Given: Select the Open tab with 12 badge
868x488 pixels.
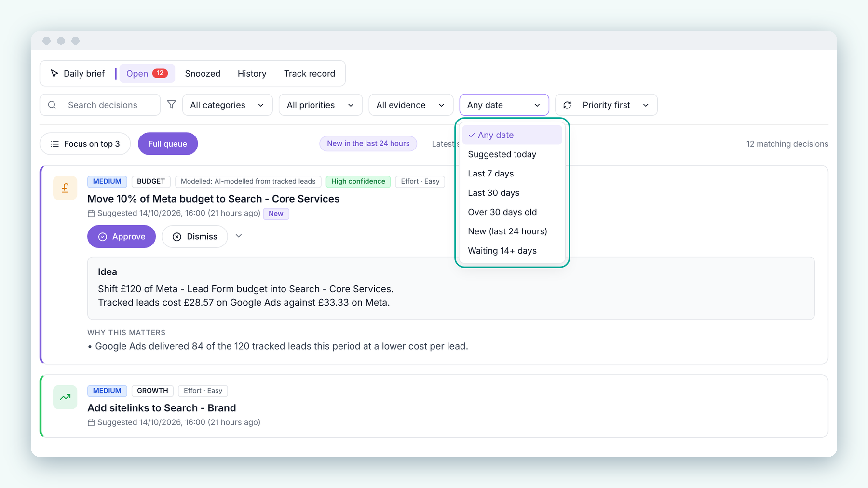Looking at the screenshot, I should tap(147, 73).
